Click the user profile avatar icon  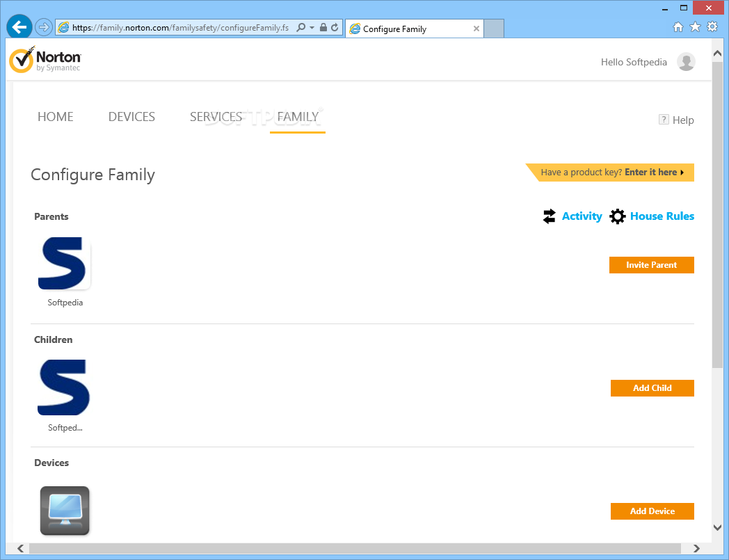point(686,62)
